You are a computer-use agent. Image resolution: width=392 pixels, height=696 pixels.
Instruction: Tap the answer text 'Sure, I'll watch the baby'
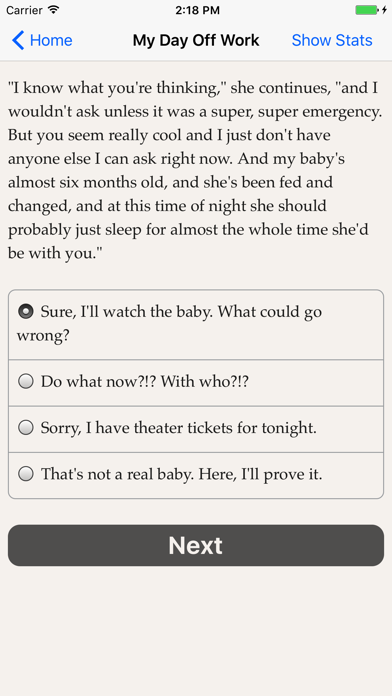click(122, 312)
